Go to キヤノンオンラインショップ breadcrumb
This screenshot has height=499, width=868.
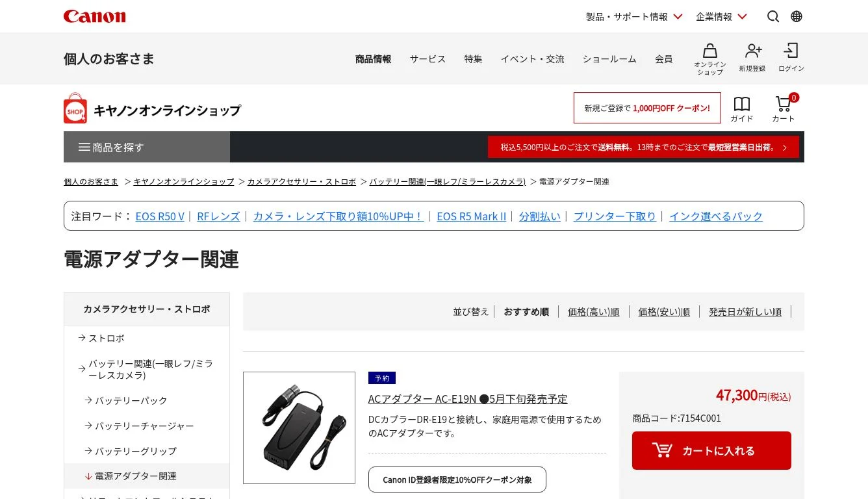pyautogui.click(x=184, y=181)
